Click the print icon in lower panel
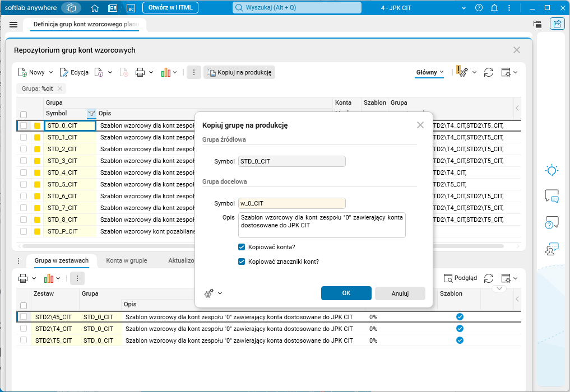Screen dimensions: 570x392 tap(23, 278)
